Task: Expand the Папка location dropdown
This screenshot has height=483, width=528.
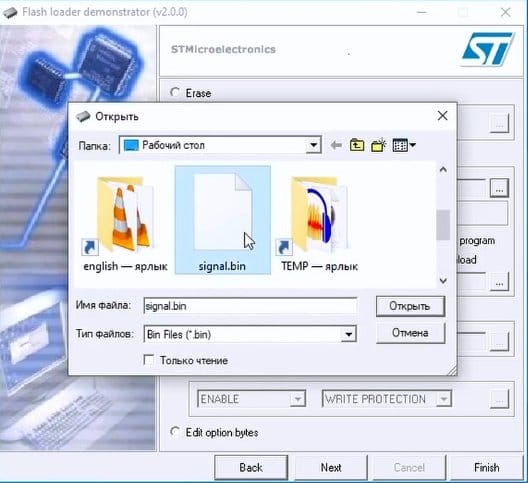Action: pyautogui.click(x=314, y=146)
